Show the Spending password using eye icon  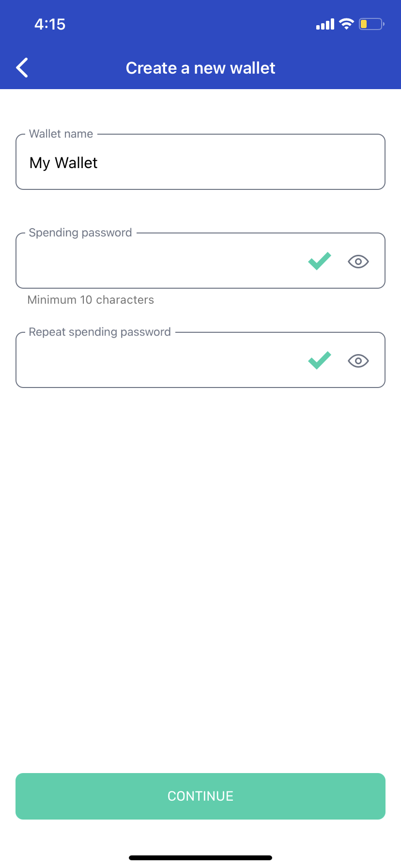click(358, 262)
